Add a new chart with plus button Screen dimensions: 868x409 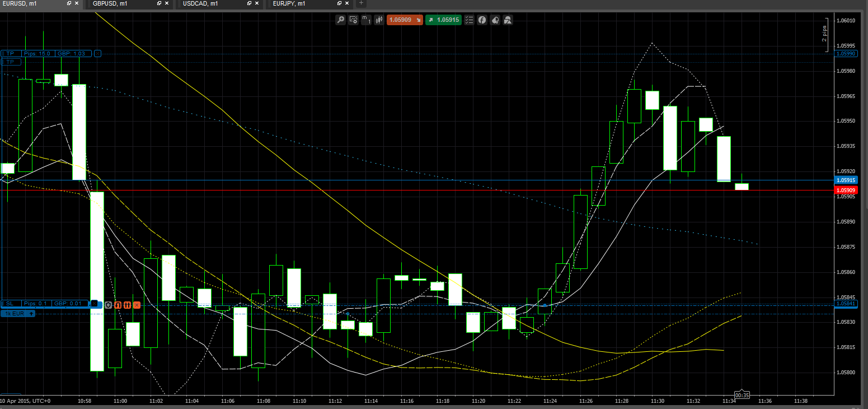point(361,3)
